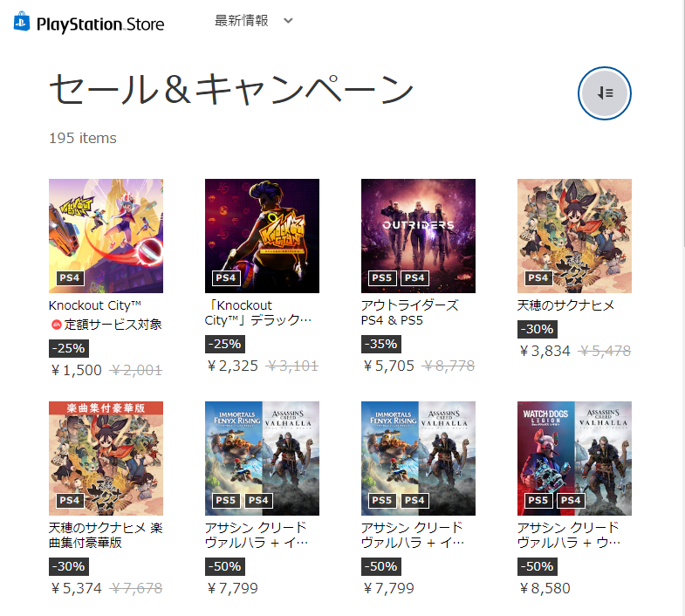The height and width of the screenshot is (616, 685).
Task: Click the PS5 badge on Outriders cover
Action: [x=382, y=277]
